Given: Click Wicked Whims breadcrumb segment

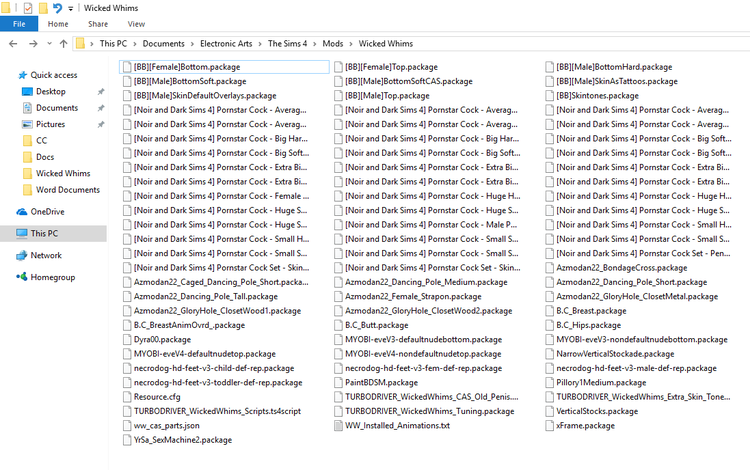Looking at the screenshot, I should point(386,44).
